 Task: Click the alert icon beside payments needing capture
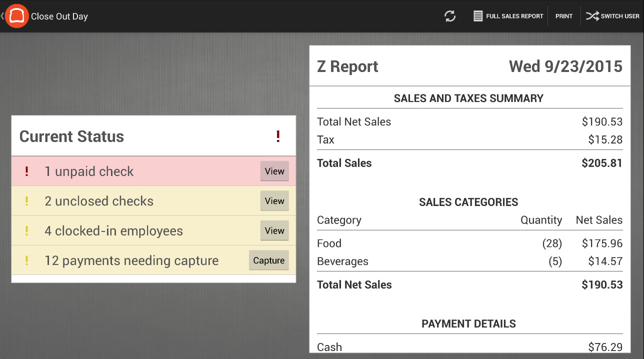[26, 260]
